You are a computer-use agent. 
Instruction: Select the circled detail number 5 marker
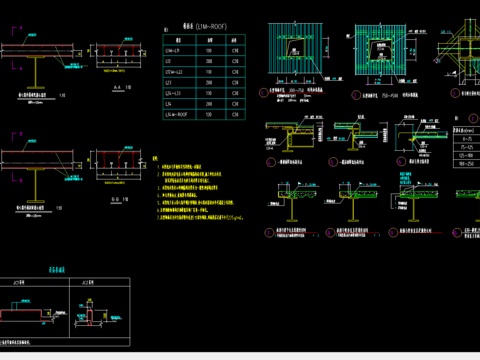coord(332,162)
